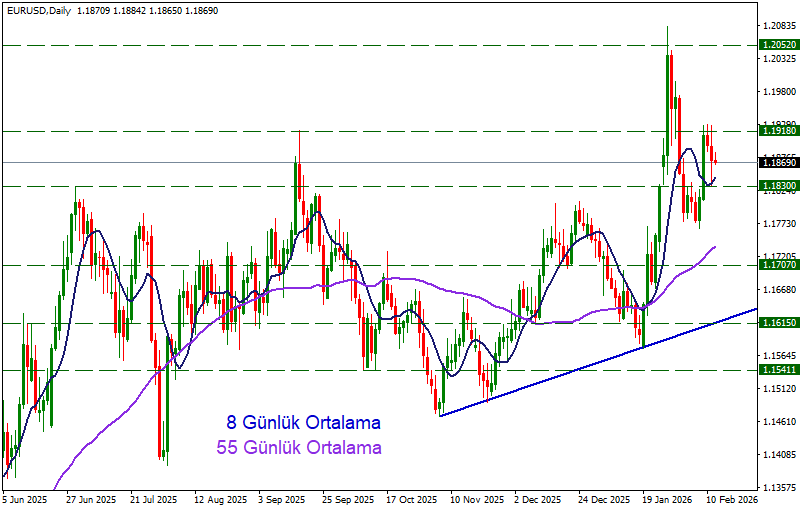Click the 1.16150 support level label
The height and width of the screenshot is (511, 803).
click(x=779, y=323)
